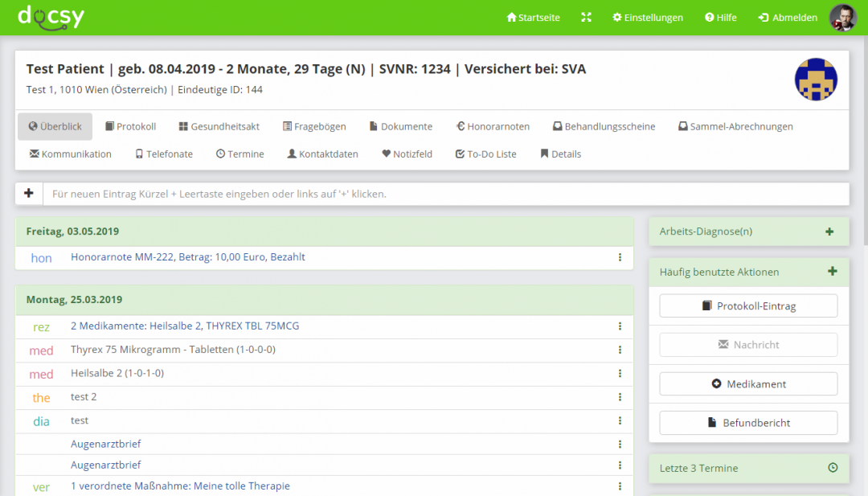
Task: Go to the To-Do Liste tab
Action: (485, 154)
